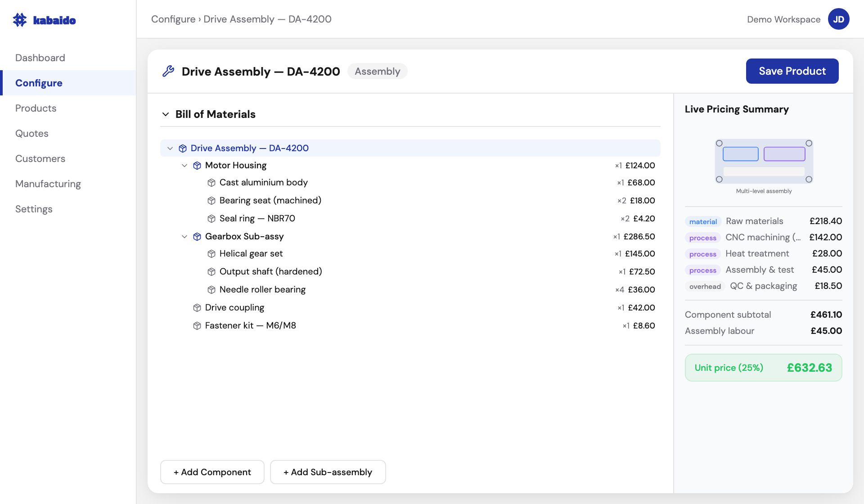
Task: Click the component icon beside Needle roller bearing
Action: pyautogui.click(x=211, y=290)
